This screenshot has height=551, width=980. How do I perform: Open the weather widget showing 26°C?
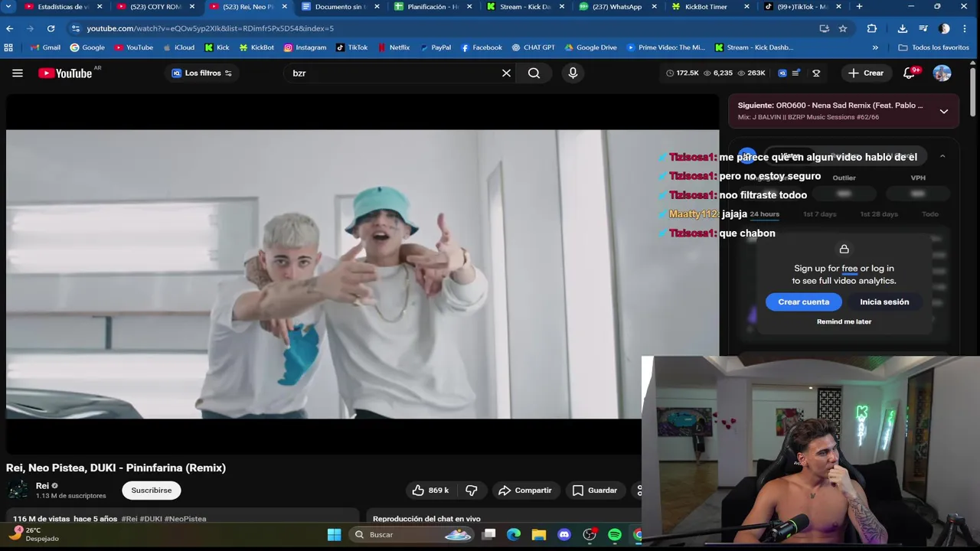click(x=34, y=534)
